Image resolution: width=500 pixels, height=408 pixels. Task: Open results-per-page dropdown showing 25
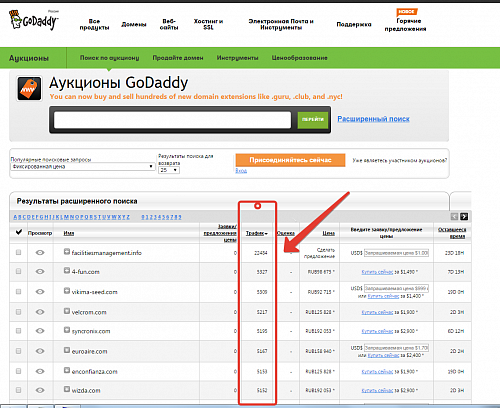pos(169,170)
